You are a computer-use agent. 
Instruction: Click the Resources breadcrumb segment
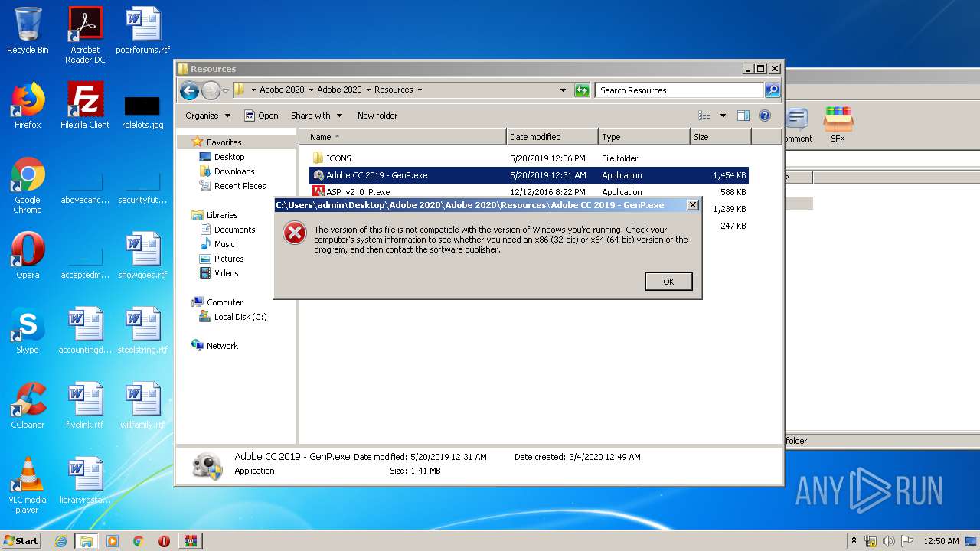click(x=394, y=90)
